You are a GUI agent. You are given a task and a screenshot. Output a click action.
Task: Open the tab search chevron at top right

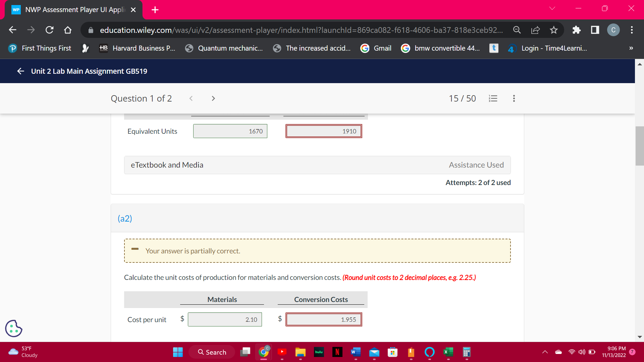552,8
